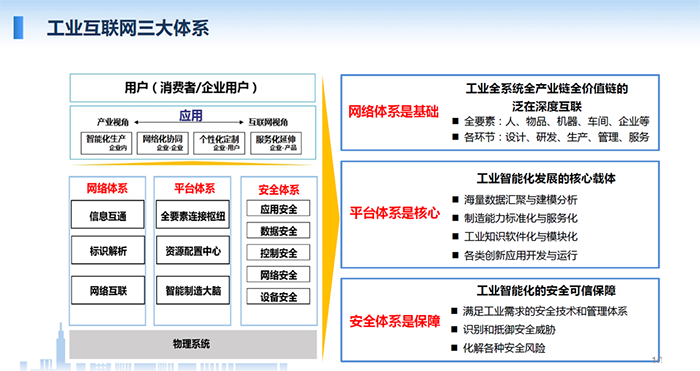Select the 设备安全 box
This screenshot has height=371, width=700.
click(x=278, y=296)
